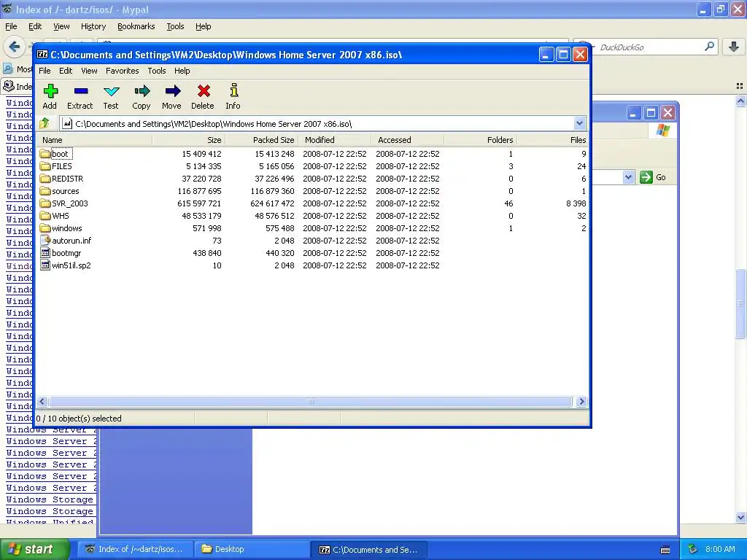
Task: Click the DuckDuckGo search magnifier icon
Action: (x=709, y=47)
